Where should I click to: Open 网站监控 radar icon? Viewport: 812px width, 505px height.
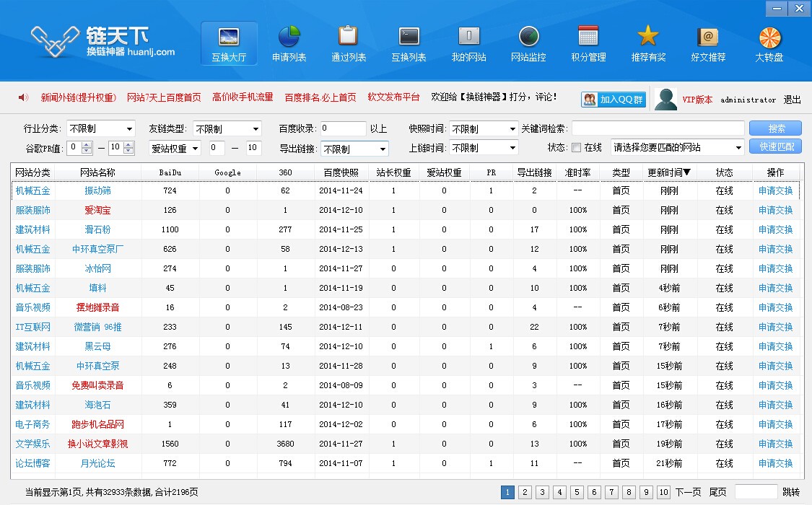(528, 37)
